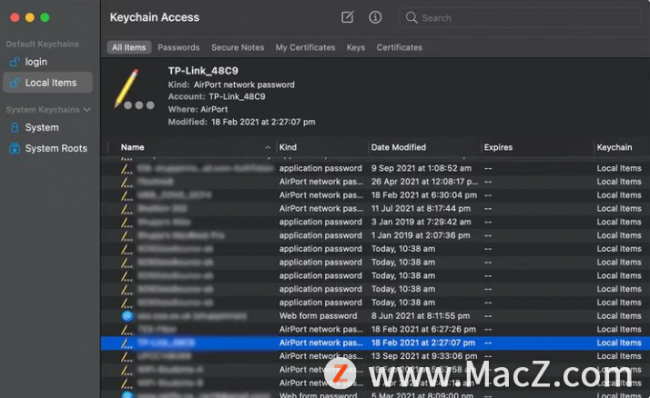
Task: Select row modified 3 Jan 2019 at 7:29:42 am
Action: 375,222
